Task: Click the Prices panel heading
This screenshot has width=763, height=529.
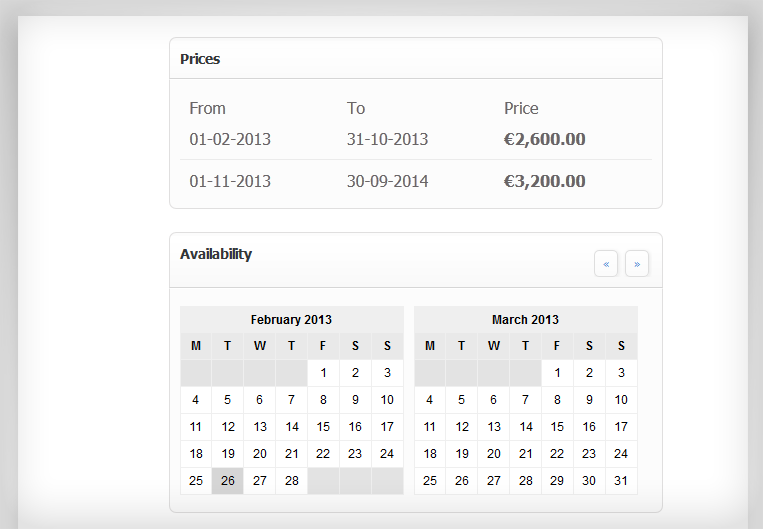Action: [200, 59]
